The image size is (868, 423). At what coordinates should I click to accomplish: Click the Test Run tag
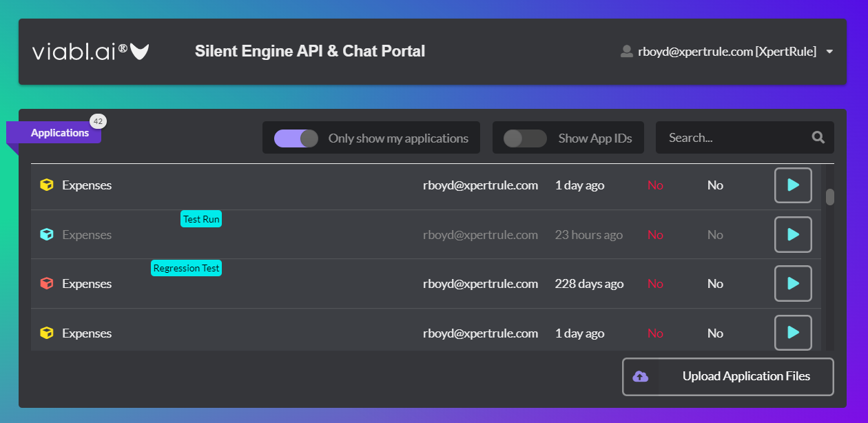(200, 218)
